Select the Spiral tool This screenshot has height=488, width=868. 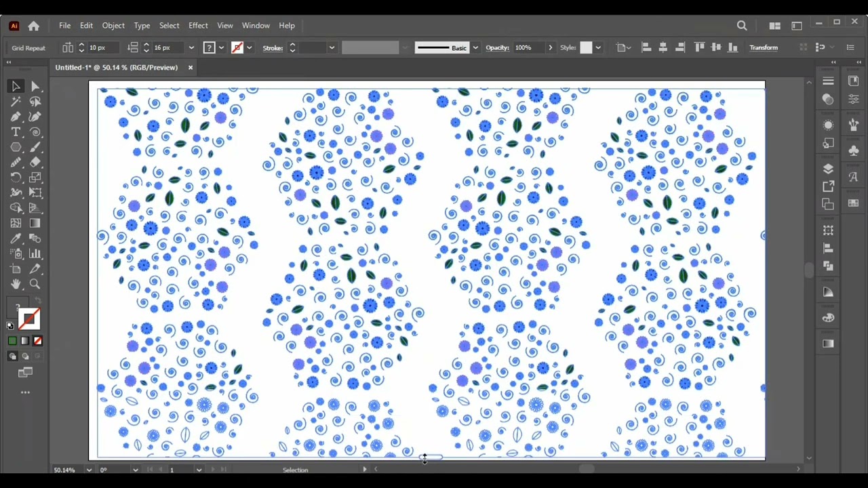(x=35, y=132)
